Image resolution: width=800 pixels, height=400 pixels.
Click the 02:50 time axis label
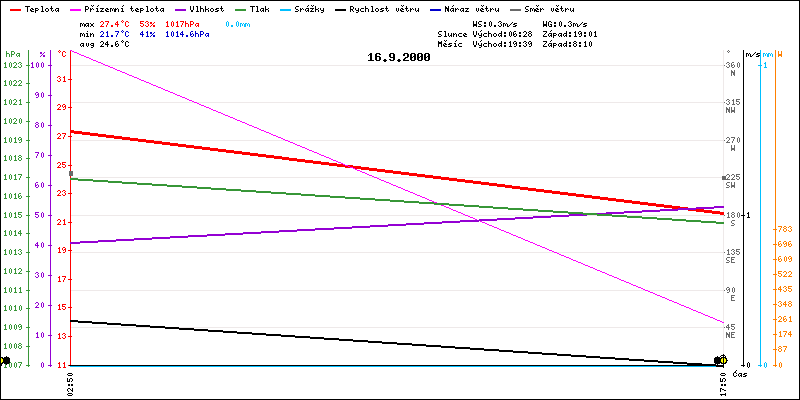click(70, 385)
